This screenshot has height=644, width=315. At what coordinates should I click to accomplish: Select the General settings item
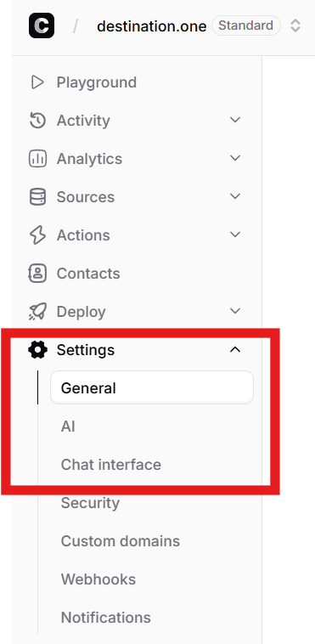tap(151, 387)
